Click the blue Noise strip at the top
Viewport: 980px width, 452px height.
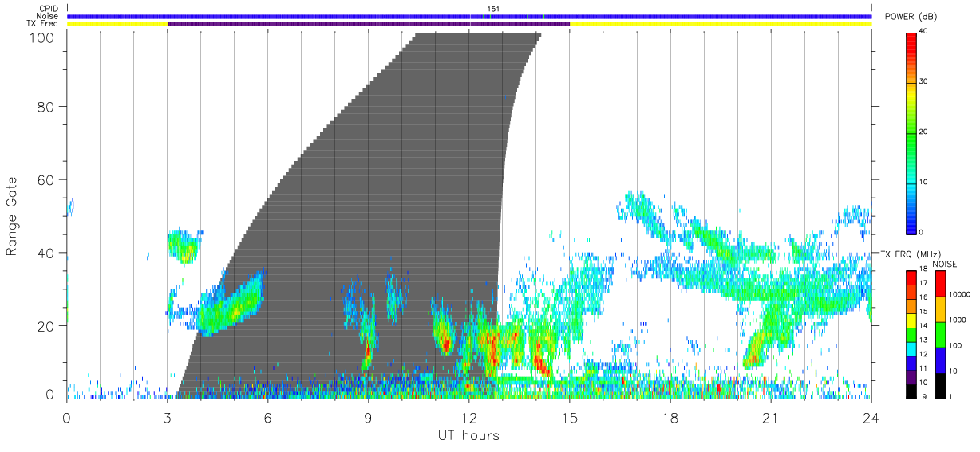(x=469, y=16)
